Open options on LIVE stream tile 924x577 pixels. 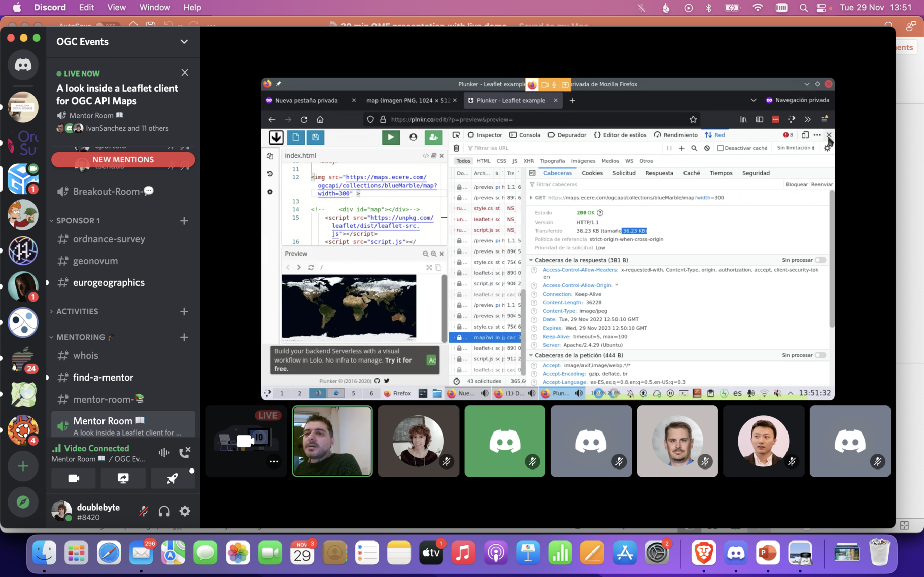(274, 461)
